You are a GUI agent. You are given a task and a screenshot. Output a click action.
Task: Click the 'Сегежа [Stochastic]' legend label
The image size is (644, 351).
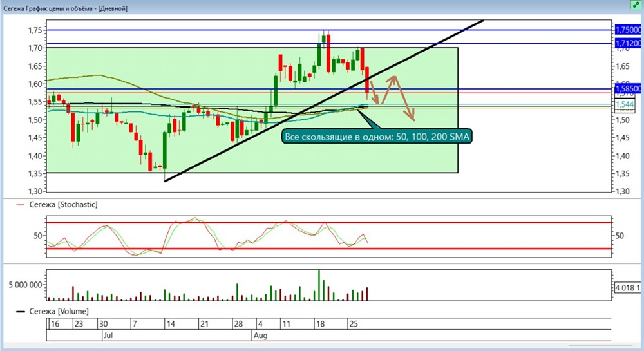click(x=63, y=204)
